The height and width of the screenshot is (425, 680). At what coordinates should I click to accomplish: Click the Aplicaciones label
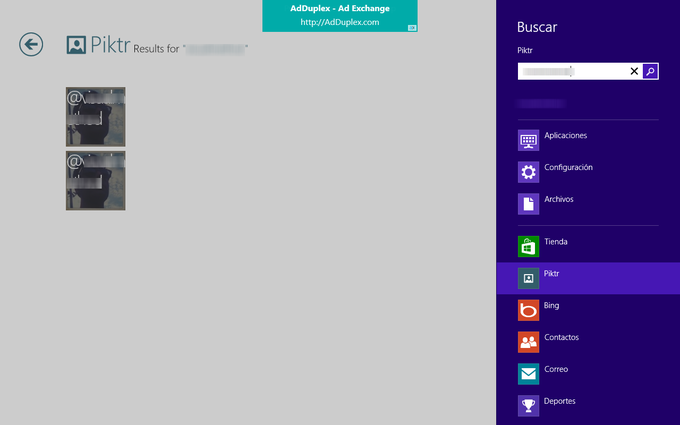point(566,135)
